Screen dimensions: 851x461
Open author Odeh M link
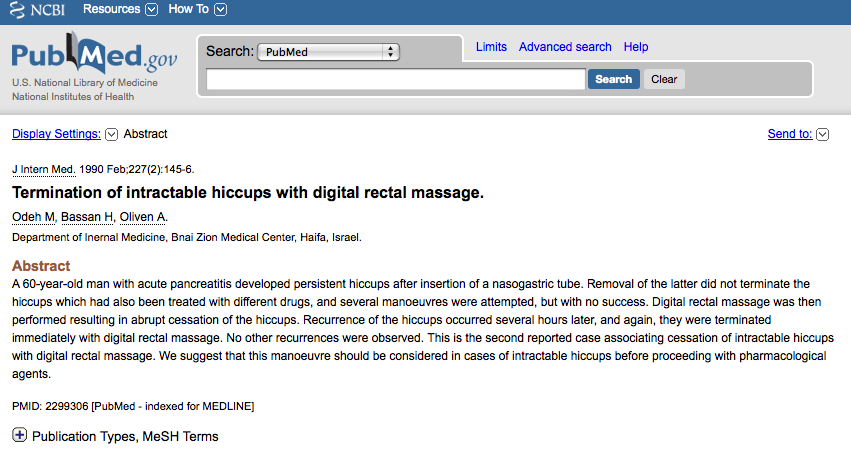click(34, 217)
